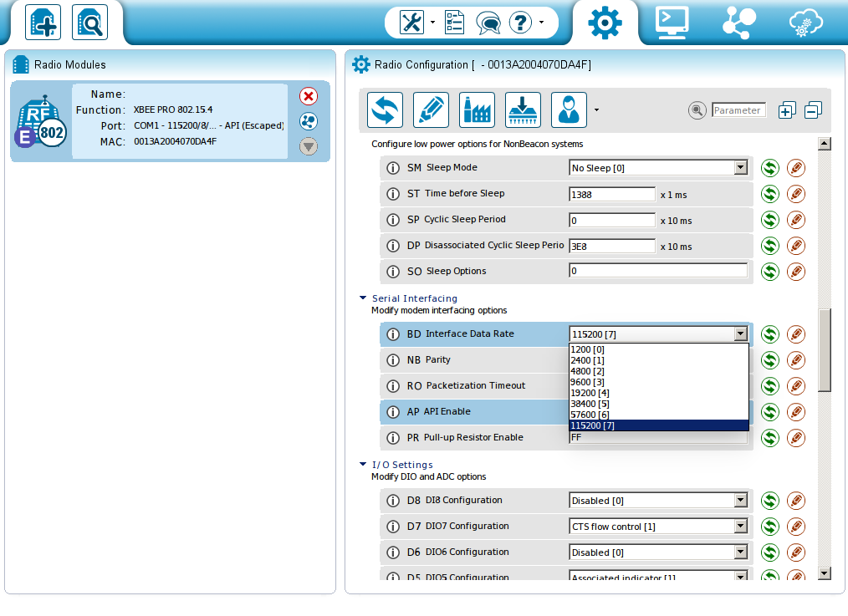
Task: Click the Parameter search field
Action: (738, 110)
